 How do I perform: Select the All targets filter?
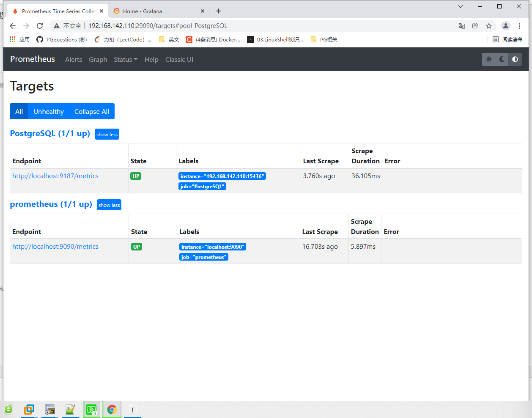19,111
